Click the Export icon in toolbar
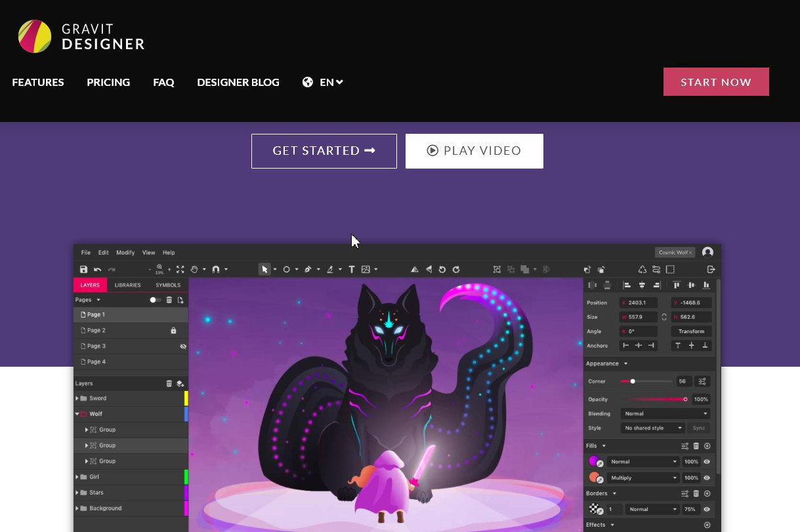The width and height of the screenshot is (800, 532). (711, 270)
